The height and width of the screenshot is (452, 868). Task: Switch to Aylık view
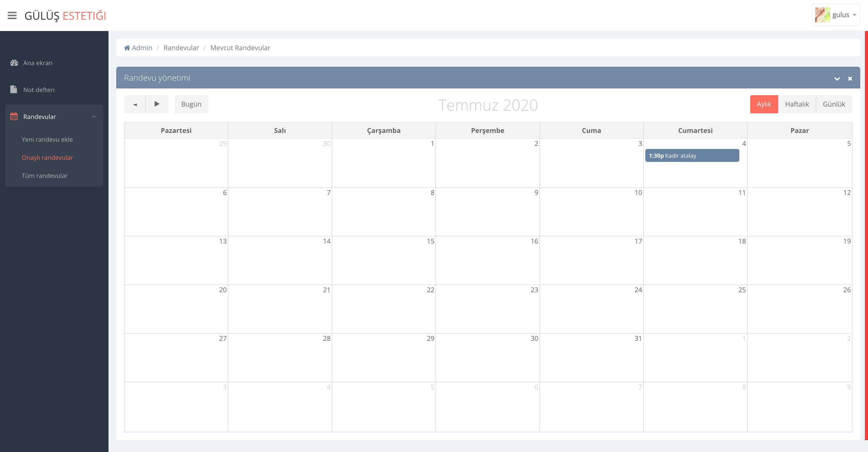[764, 104]
